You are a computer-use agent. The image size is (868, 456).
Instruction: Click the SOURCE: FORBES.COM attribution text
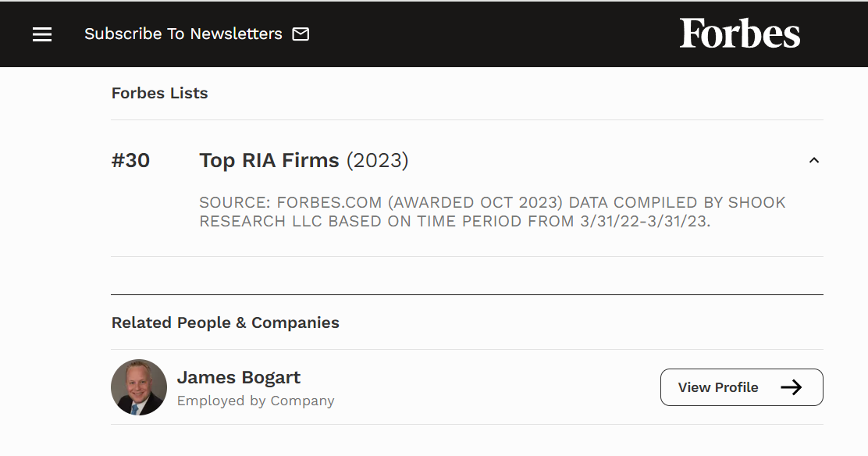click(x=290, y=203)
